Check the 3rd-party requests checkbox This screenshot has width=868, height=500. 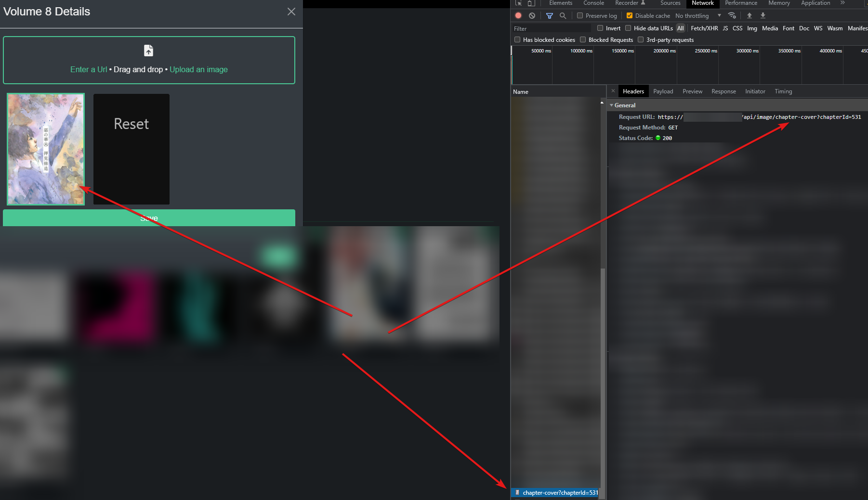click(x=641, y=39)
